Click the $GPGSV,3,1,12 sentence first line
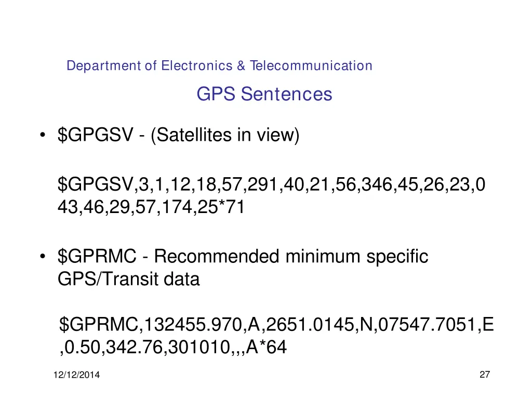Image resolution: width=532 pixels, height=411 pixels. click(x=271, y=184)
